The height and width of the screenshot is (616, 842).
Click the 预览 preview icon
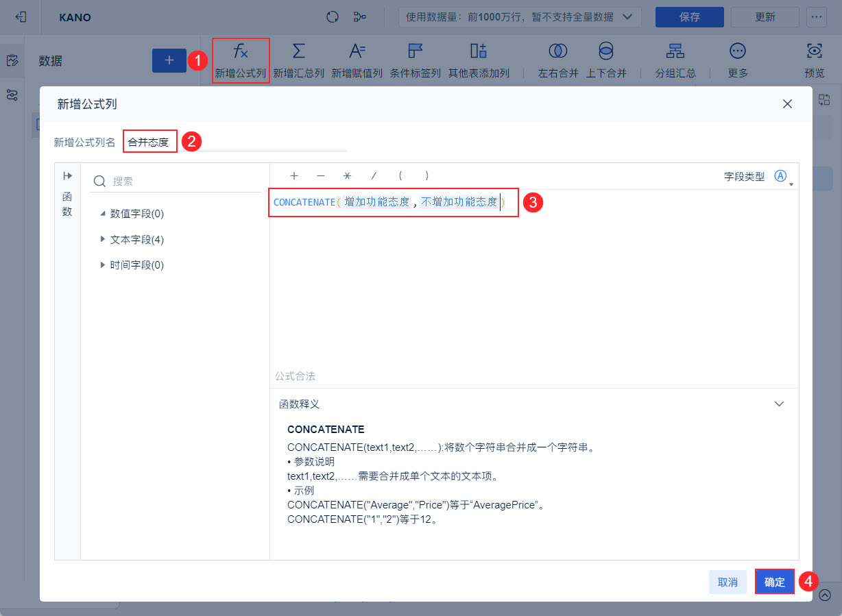pyautogui.click(x=815, y=61)
